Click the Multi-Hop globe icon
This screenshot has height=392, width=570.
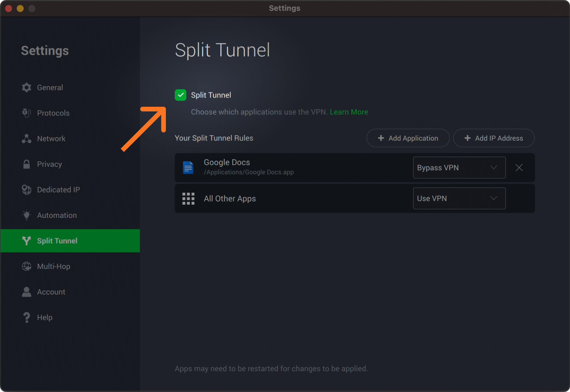(27, 266)
